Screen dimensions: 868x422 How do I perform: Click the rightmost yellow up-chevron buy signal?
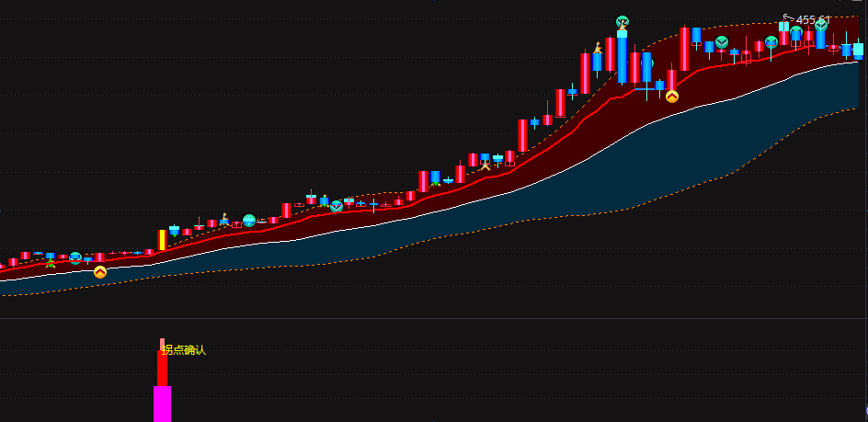672,97
